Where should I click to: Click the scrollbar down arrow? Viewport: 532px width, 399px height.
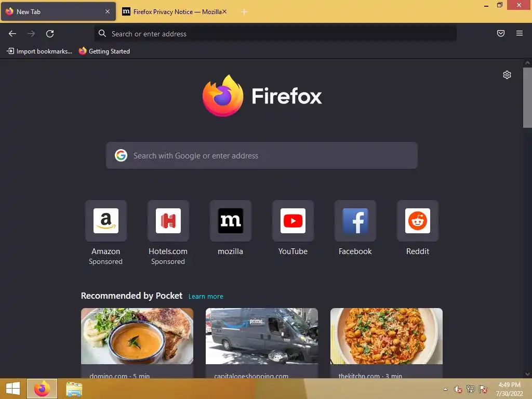pos(527,374)
